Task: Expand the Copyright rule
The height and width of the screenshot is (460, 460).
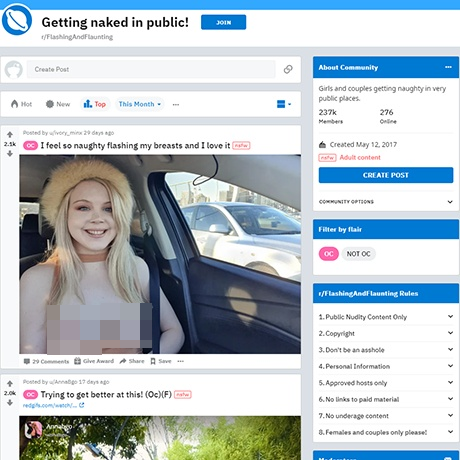Action: [386, 333]
